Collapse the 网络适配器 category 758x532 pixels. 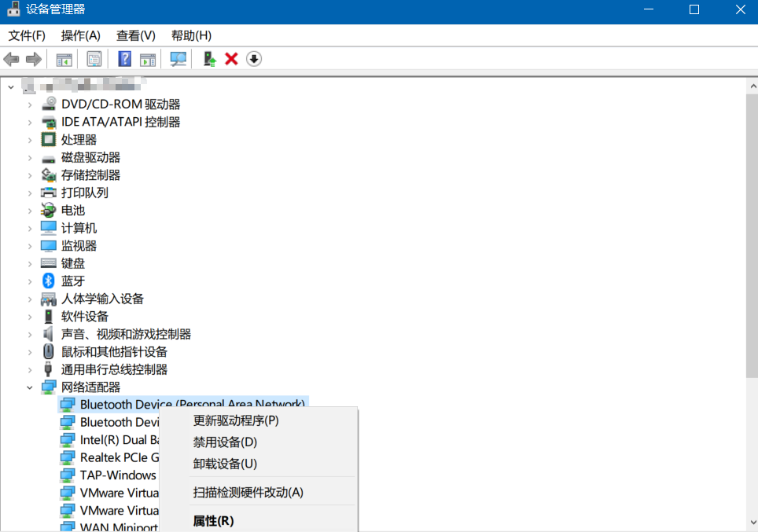tap(30, 387)
